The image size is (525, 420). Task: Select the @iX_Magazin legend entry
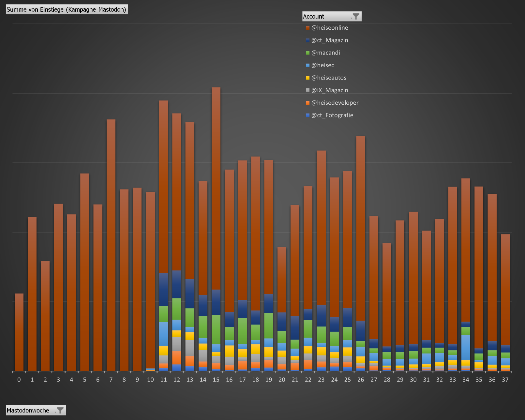pyautogui.click(x=329, y=90)
